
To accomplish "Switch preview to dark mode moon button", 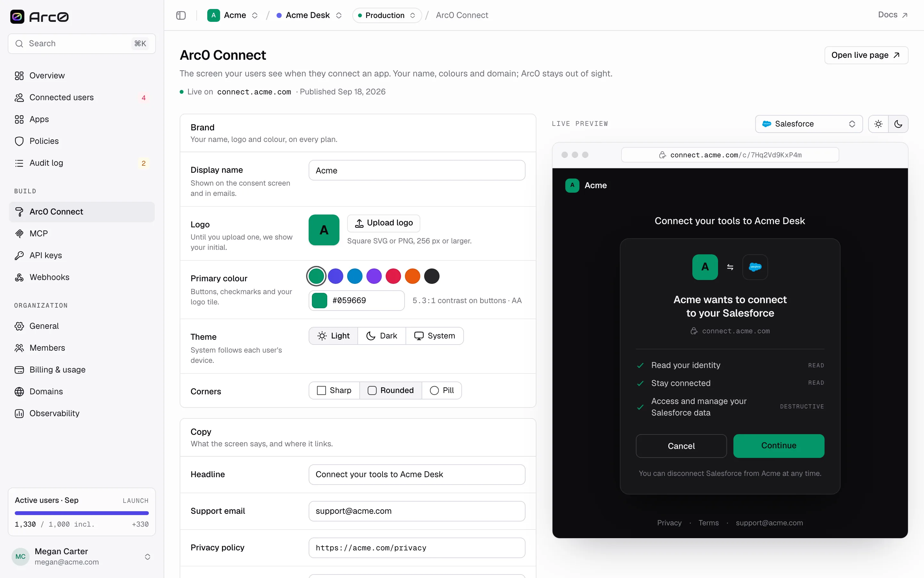I will pos(898,124).
